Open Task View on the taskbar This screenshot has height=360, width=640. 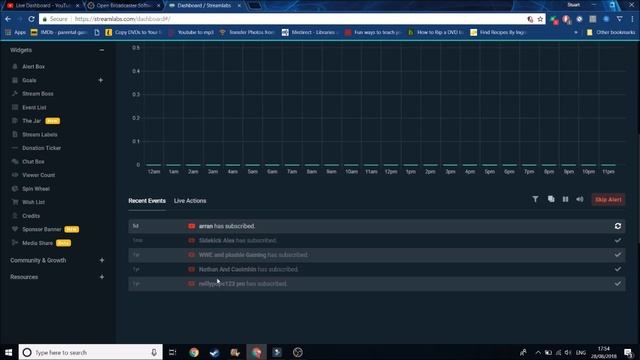coord(172,352)
